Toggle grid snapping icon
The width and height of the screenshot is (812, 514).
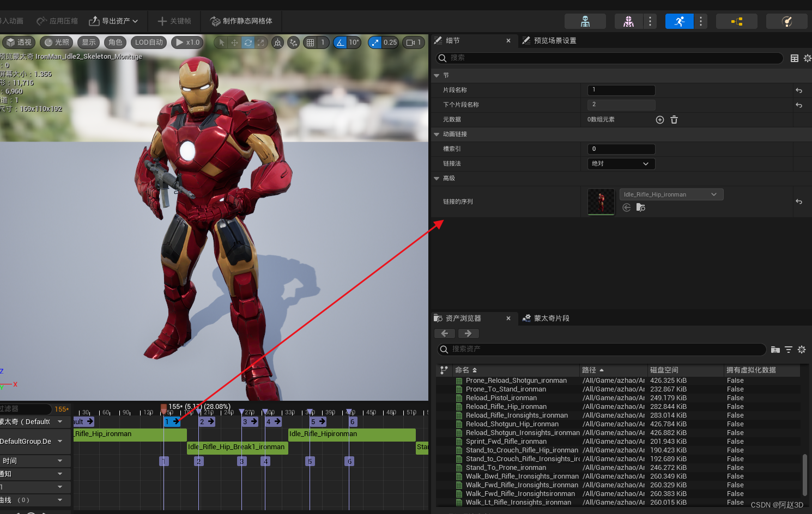(x=310, y=42)
